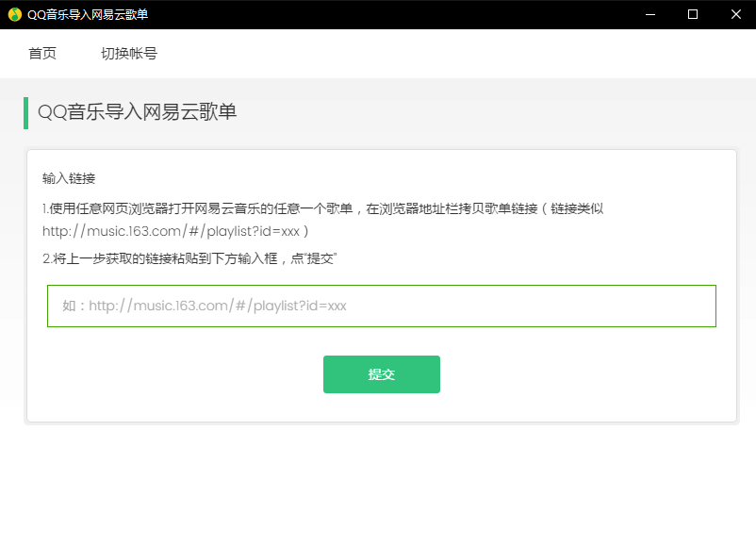
Task: Click the title bar text QQ音乐导入网易云歌单
Action: (88, 14)
